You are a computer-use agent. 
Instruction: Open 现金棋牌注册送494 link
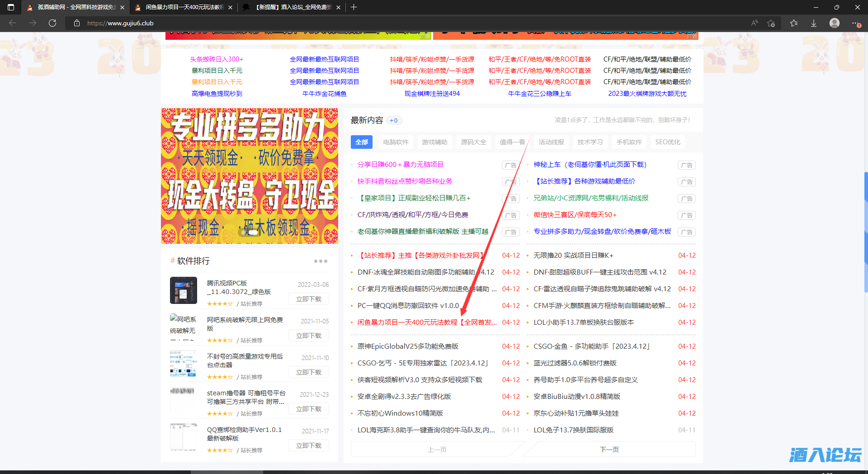click(432, 94)
